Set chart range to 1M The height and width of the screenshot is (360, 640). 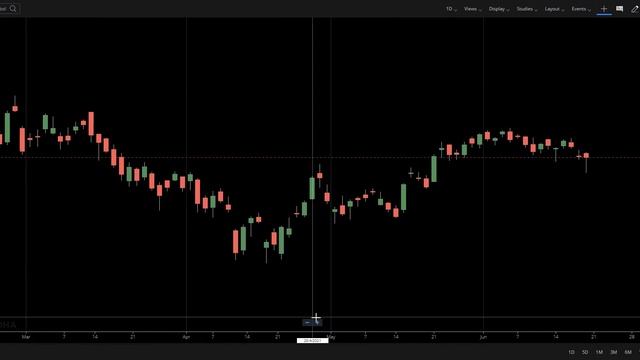coord(599,352)
